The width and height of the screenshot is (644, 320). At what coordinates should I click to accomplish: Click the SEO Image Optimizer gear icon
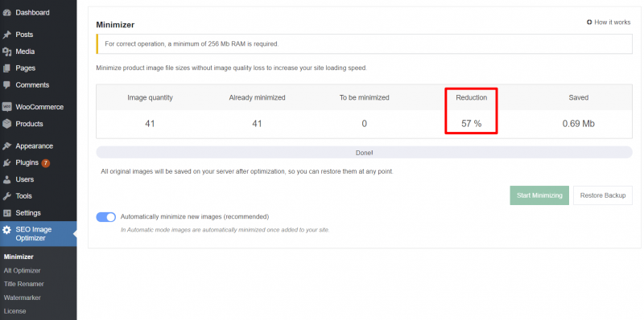6,230
